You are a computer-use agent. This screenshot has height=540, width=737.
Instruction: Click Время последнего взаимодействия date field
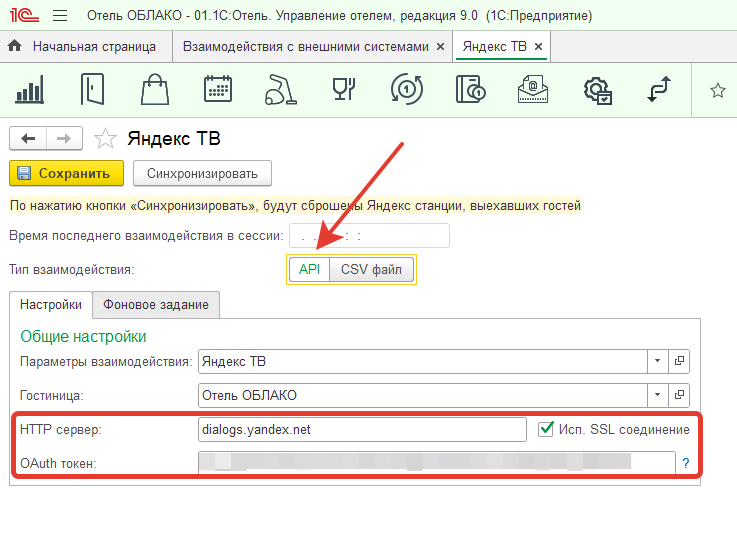click(x=369, y=235)
